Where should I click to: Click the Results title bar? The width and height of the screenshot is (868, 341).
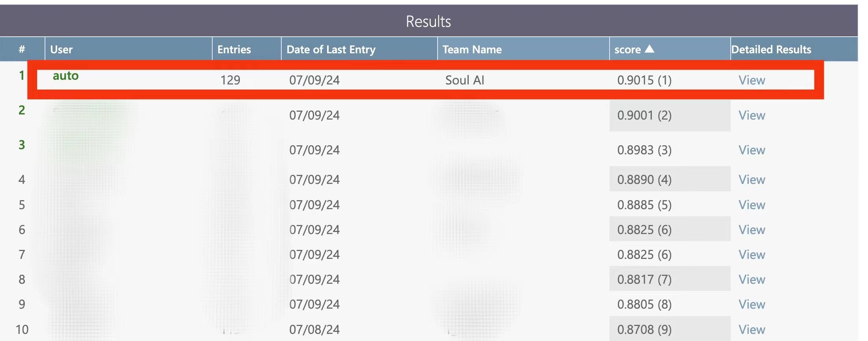428,21
